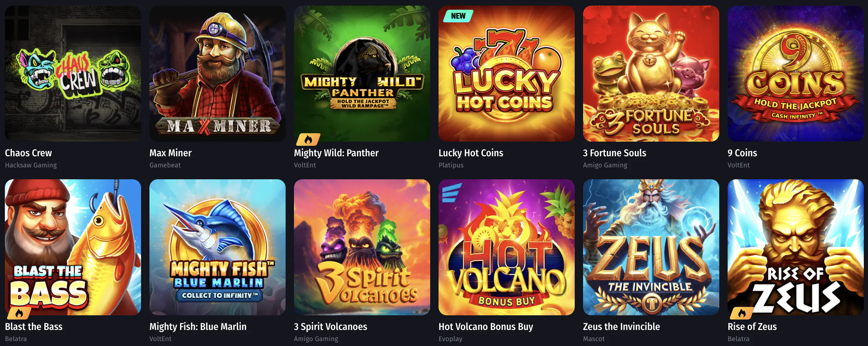Select the Hacksaw Gaming provider label
Image resolution: width=868 pixels, height=346 pixels.
coord(31,165)
